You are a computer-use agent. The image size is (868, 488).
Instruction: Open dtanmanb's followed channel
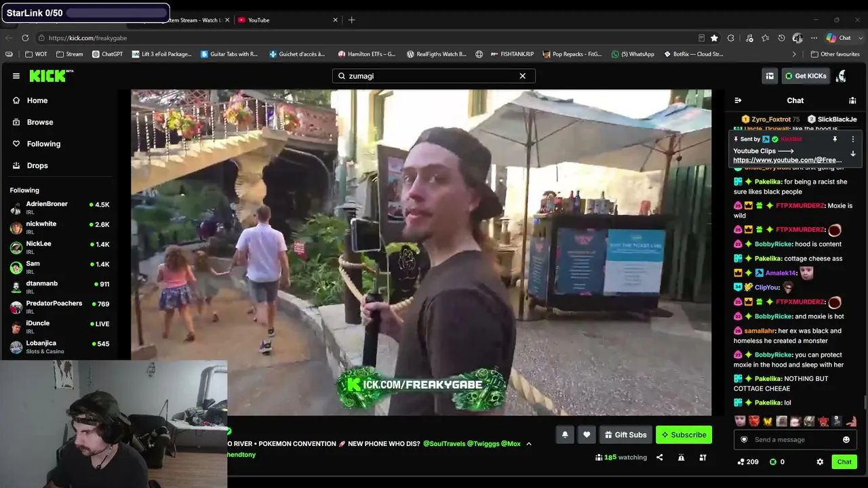60,287
